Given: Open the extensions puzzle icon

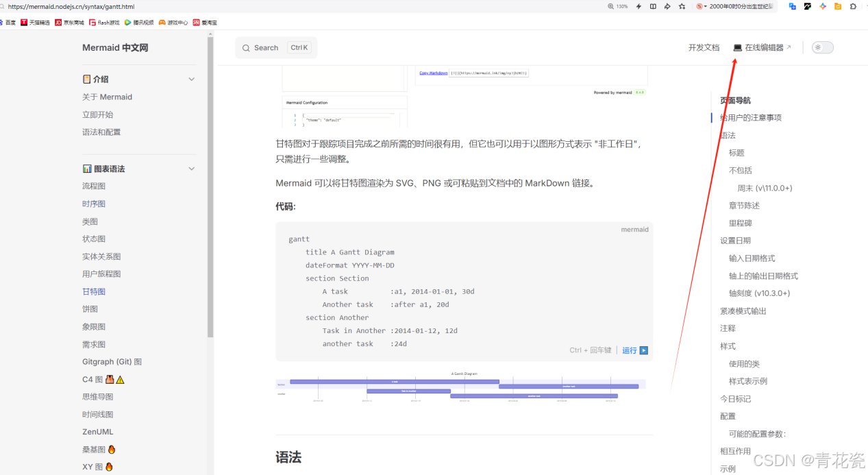Looking at the screenshot, I should 853,6.
